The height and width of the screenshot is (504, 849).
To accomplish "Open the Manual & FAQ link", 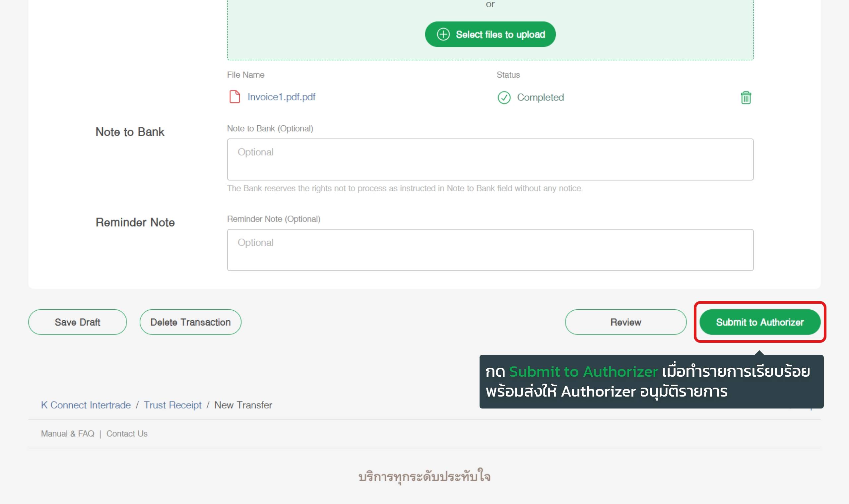I will (68, 434).
